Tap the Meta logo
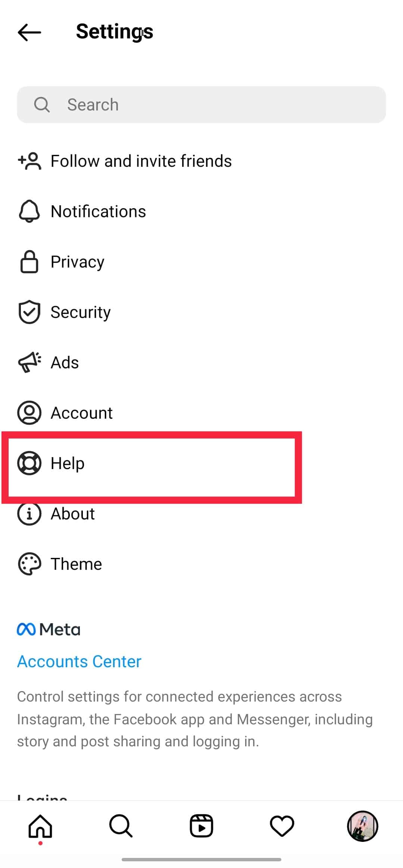 tap(49, 630)
